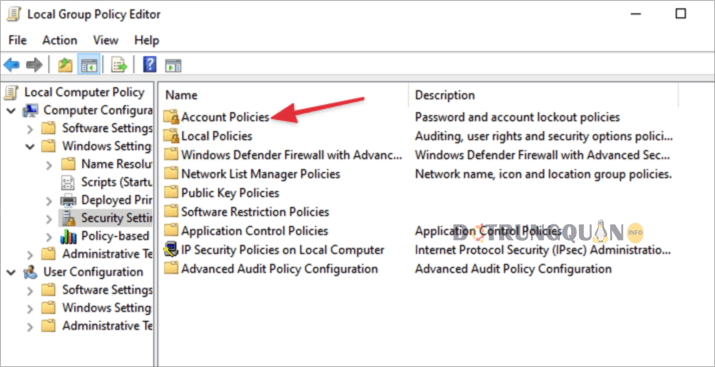Select Name Resolution Policy tree label

tap(116, 164)
